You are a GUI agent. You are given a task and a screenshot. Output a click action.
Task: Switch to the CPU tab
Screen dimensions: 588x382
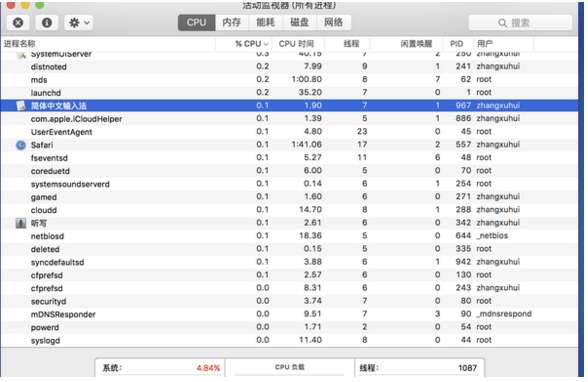pos(196,22)
